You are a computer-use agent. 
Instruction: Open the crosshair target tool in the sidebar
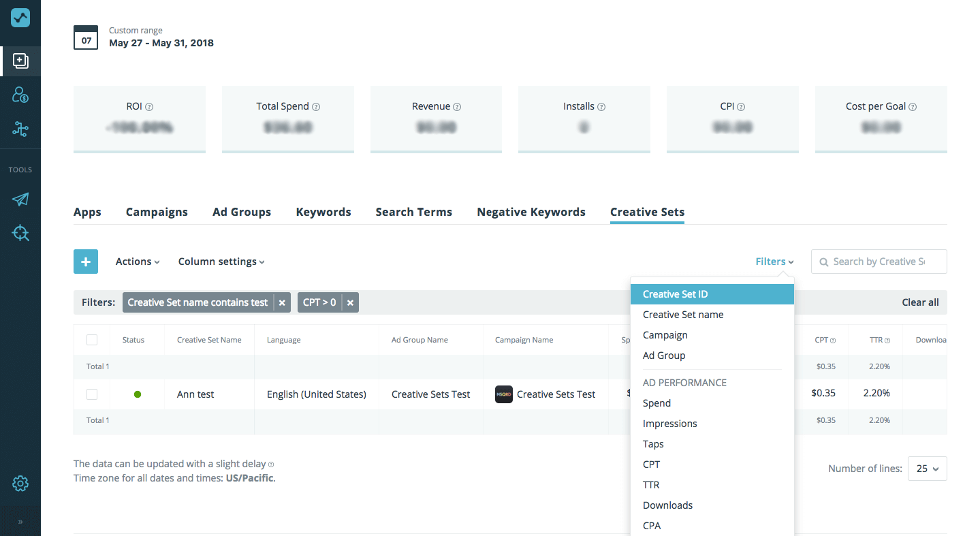click(20, 234)
